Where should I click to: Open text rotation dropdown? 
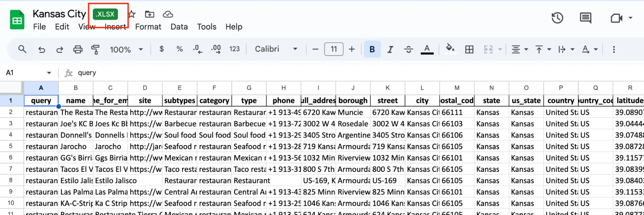coord(590,50)
